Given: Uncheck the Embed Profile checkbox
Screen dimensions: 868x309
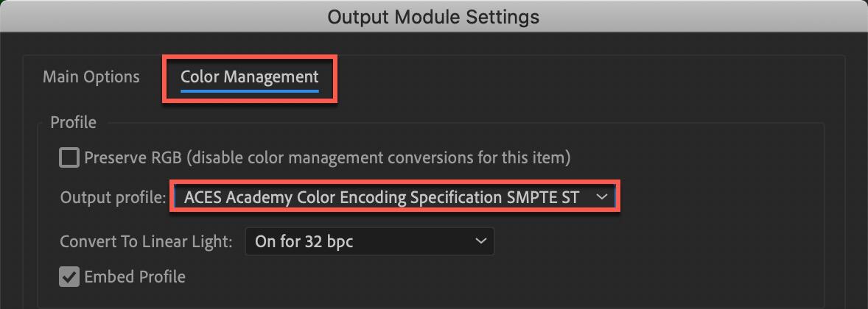Looking at the screenshot, I should [69, 277].
